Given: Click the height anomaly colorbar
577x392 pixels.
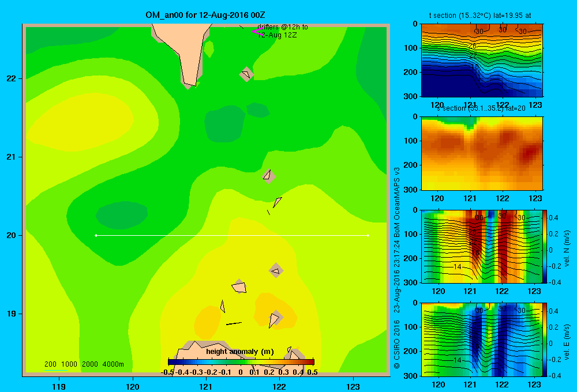Looking at the screenshot, I should point(241,362).
